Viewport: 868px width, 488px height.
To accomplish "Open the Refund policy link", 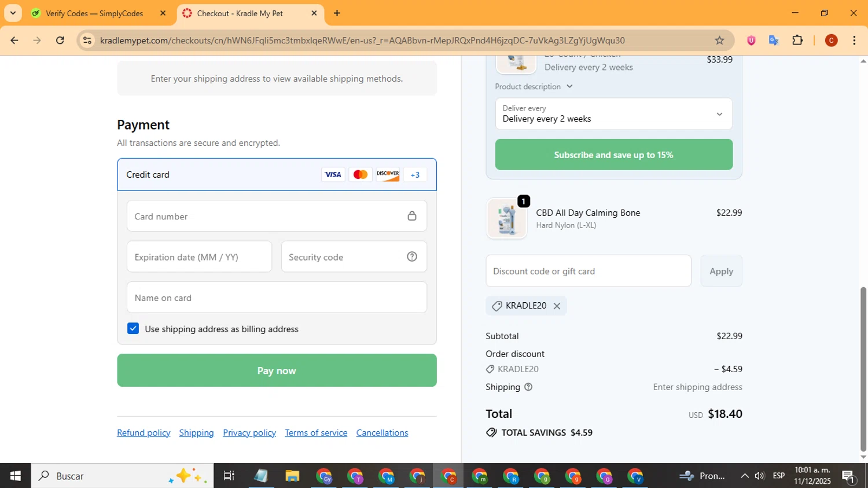I will (144, 432).
